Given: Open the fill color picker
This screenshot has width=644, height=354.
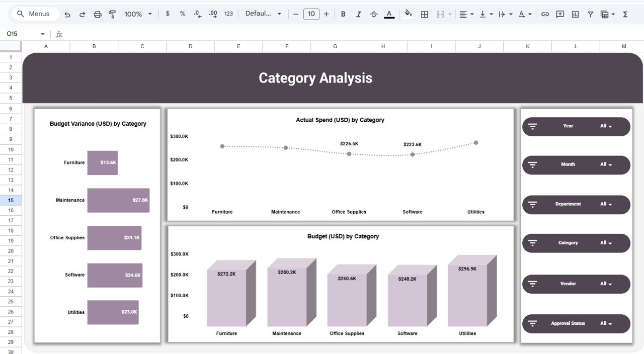Looking at the screenshot, I should [x=408, y=14].
